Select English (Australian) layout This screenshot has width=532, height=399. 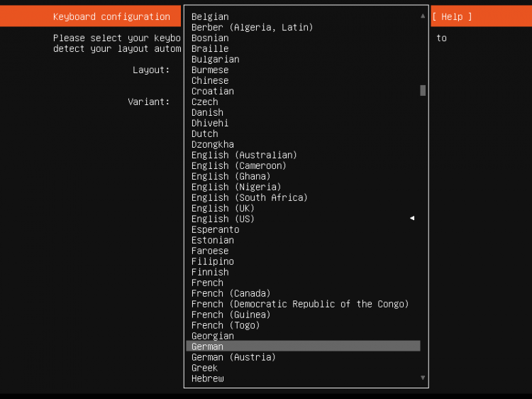[x=303, y=155]
